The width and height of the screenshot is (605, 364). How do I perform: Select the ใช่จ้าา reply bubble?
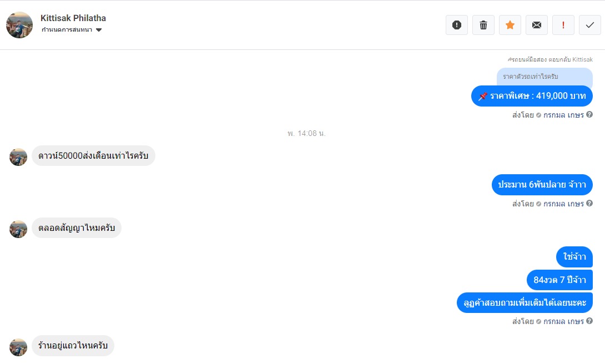click(x=574, y=257)
